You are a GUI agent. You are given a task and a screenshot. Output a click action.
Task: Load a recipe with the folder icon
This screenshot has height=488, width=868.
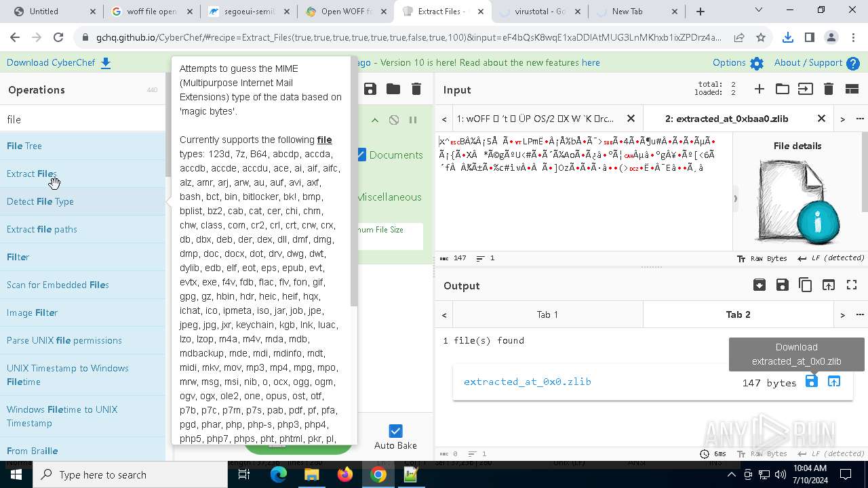pos(393,89)
